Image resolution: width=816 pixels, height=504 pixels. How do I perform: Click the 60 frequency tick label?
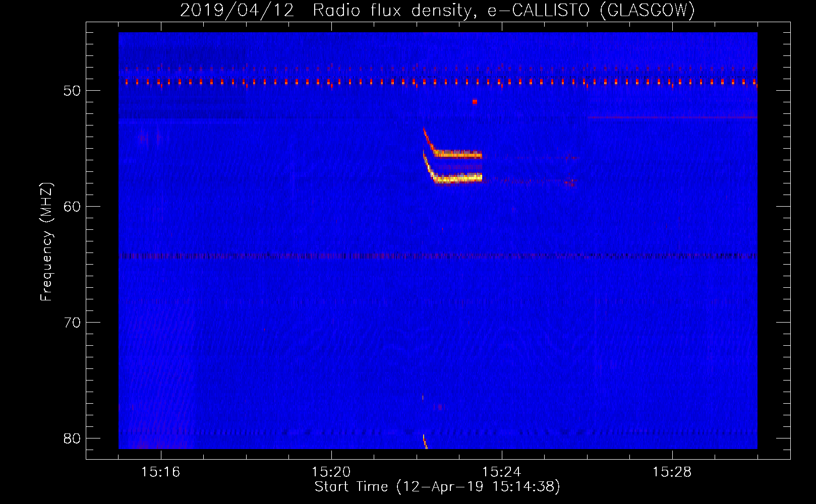[x=72, y=207]
